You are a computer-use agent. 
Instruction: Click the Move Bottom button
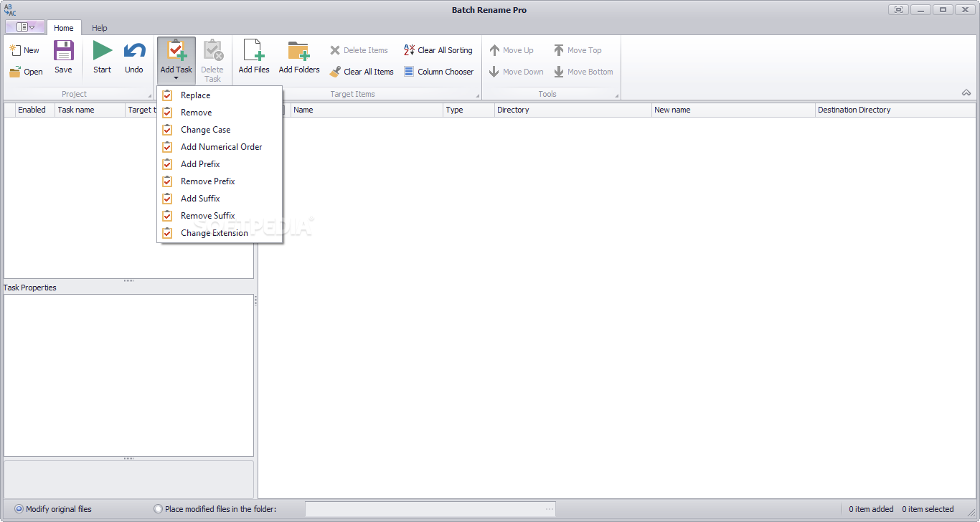coord(583,72)
